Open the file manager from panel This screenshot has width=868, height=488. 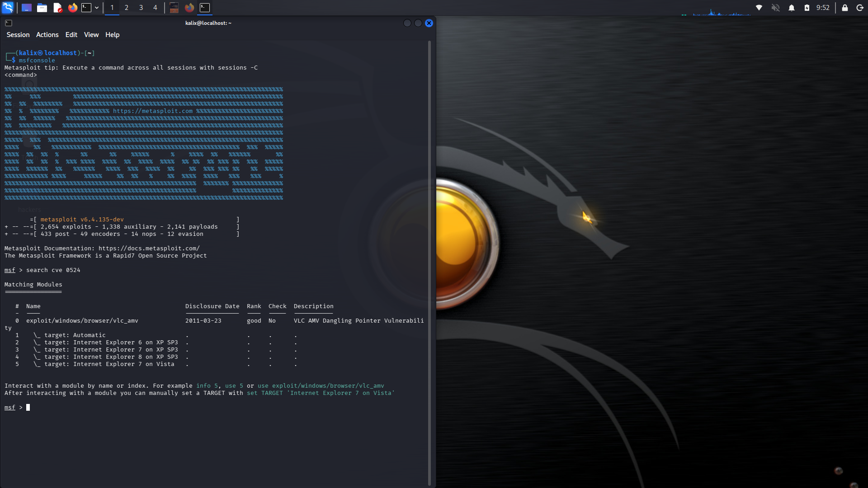coord(42,8)
